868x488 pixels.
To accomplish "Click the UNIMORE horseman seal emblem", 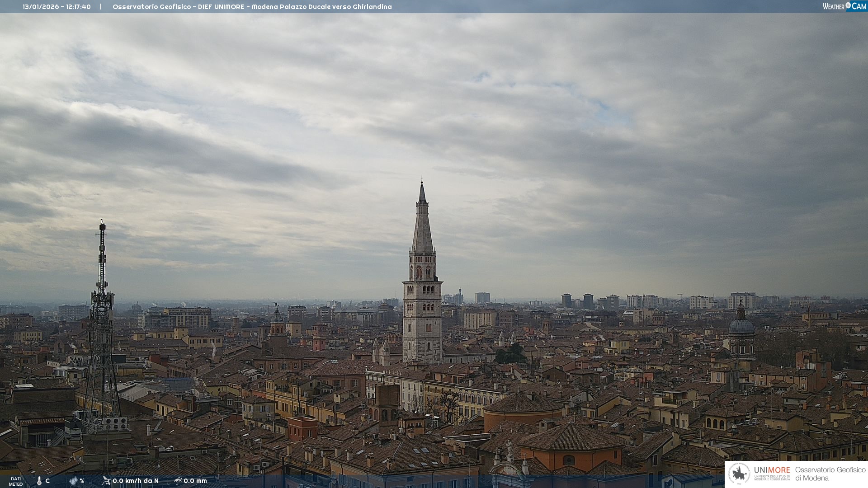I will pyautogui.click(x=739, y=474).
